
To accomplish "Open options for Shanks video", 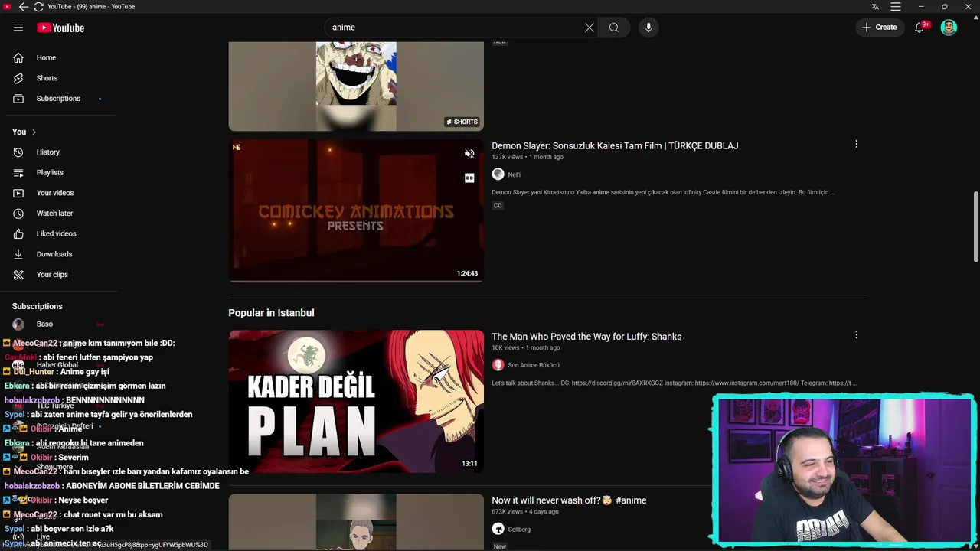I will [x=856, y=334].
